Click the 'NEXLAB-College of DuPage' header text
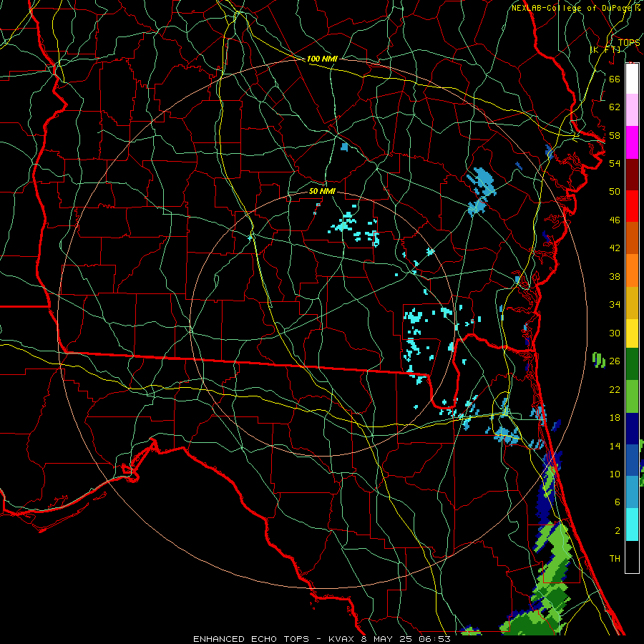Viewport: 644px width, 644px height. pyautogui.click(x=572, y=8)
